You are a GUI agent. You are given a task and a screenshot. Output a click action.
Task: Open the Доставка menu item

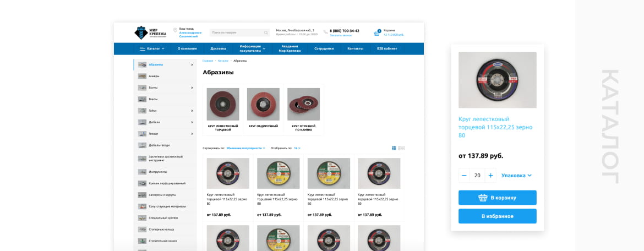point(218,48)
